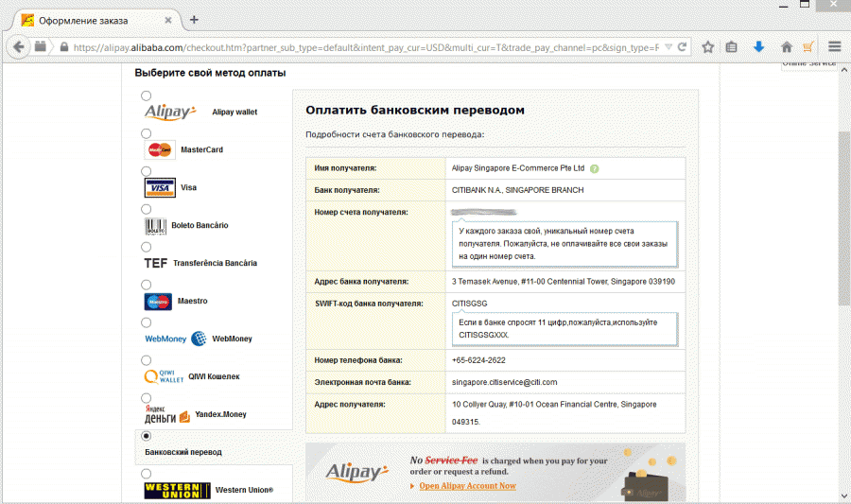This screenshot has height=504, width=851.
Task: Open the Open Alipay Account Now link
Action: click(x=467, y=486)
